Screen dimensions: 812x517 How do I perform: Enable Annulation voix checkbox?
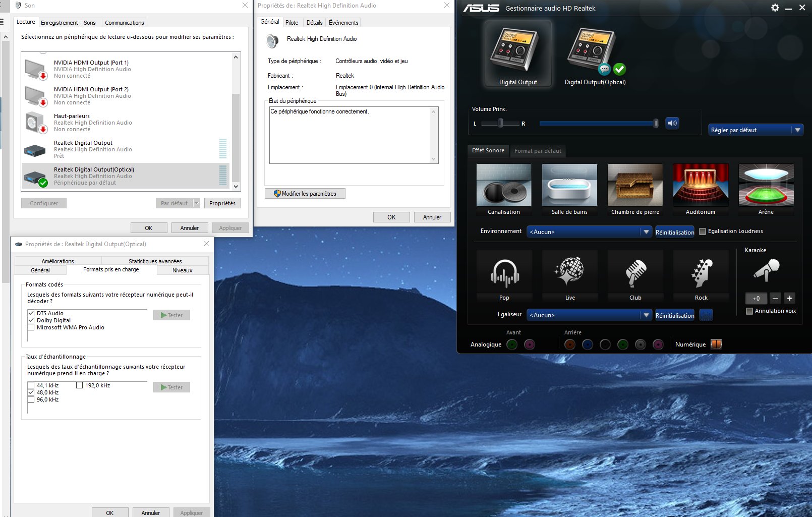749,311
